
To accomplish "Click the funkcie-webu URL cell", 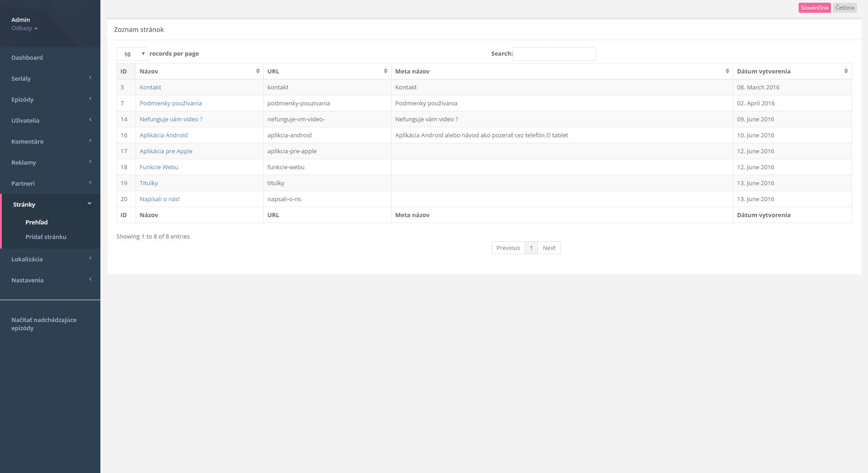I will 327,167.
